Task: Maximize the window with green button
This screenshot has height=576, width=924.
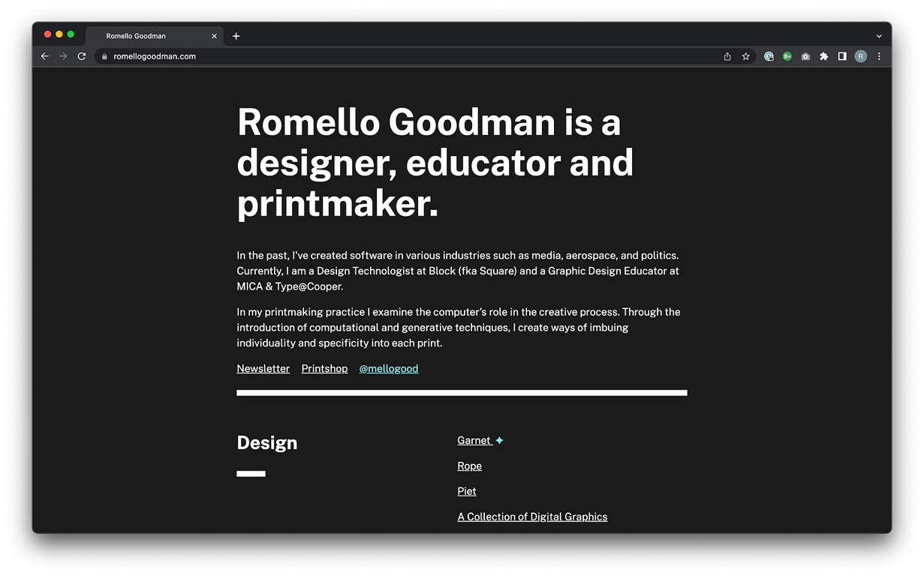Action: click(71, 34)
